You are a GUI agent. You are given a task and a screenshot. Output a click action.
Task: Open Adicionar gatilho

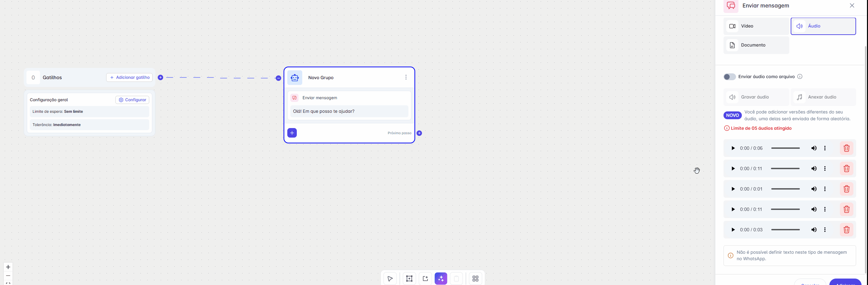point(130,77)
